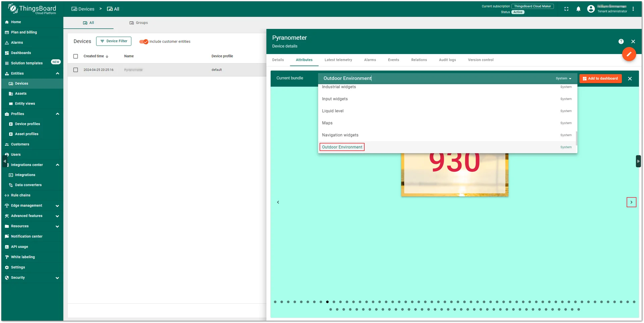Expand Security section

[57, 278]
